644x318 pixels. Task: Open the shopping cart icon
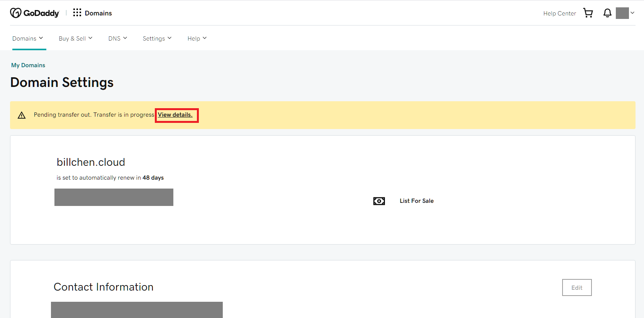588,13
